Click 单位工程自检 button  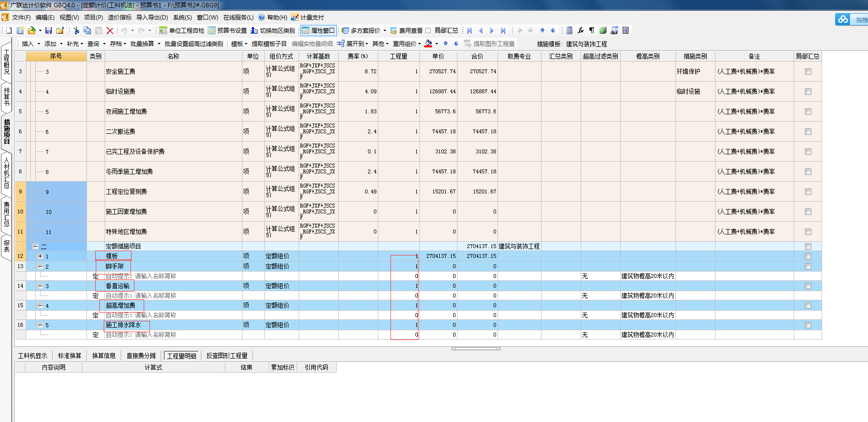tap(182, 30)
